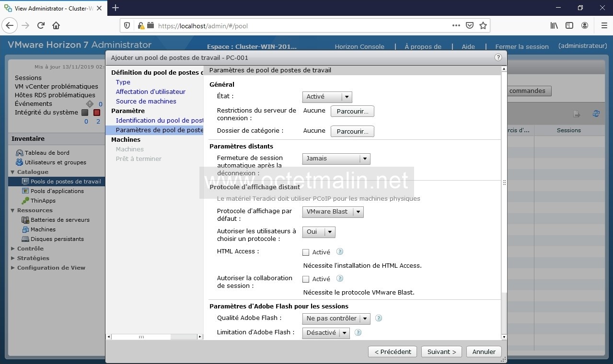Open the Limitation d'Adobe Flash dropdown
The width and height of the screenshot is (613, 364).
(326, 333)
